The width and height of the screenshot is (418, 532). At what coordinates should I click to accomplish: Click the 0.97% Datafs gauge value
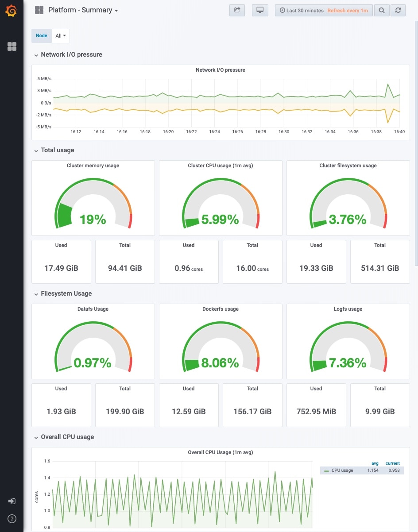[x=93, y=363]
